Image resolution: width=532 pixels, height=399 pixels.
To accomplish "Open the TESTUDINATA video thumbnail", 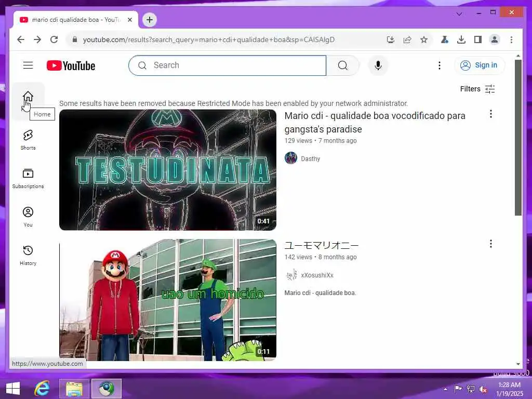I will [x=168, y=170].
